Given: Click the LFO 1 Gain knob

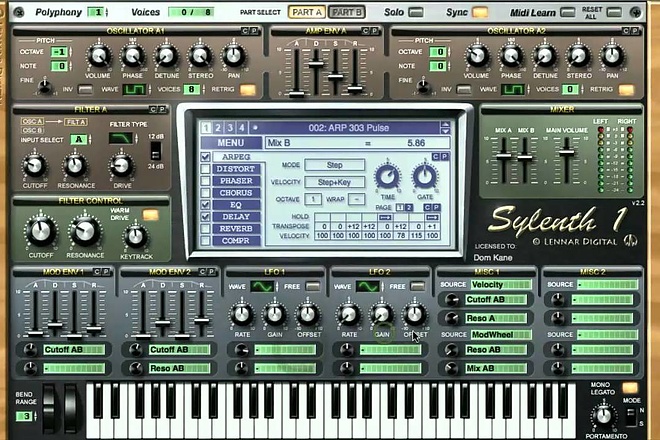Looking at the screenshot, I should [275, 315].
